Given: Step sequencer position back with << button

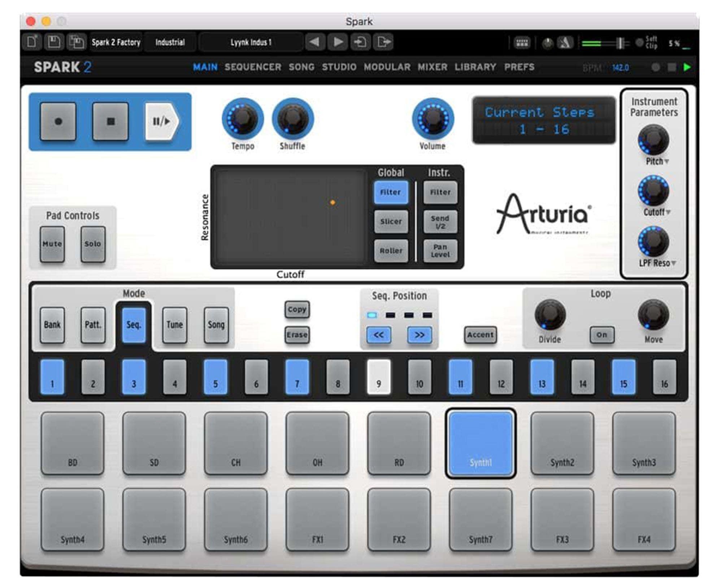Looking at the screenshot, I should point(378,335).
